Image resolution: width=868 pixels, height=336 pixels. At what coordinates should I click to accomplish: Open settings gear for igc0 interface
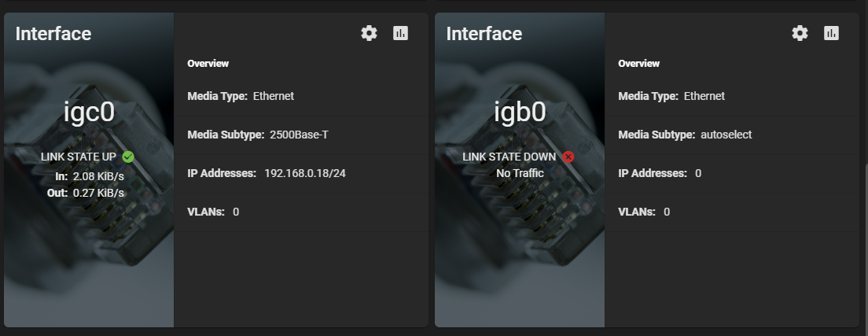coord(369,33)
